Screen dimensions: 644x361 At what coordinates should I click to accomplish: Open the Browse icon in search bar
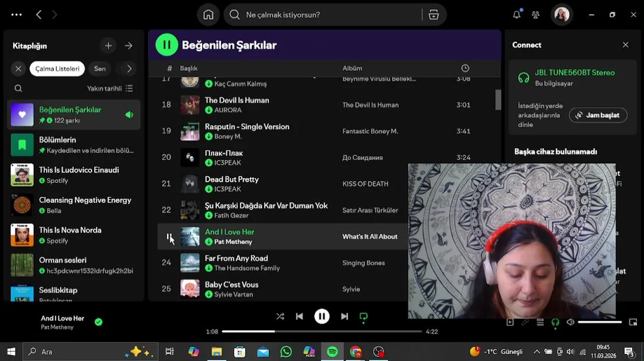click(434, 15)
